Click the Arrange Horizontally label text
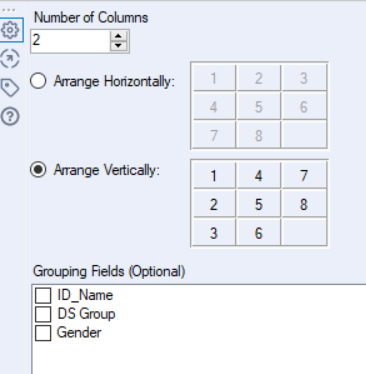 coord(114,81)
